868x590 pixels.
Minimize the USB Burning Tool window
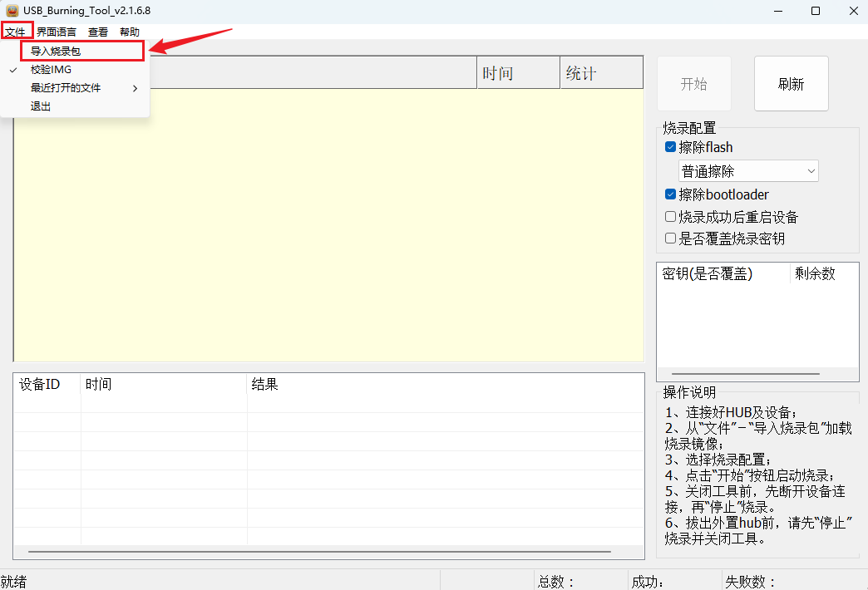coord(778,11)
